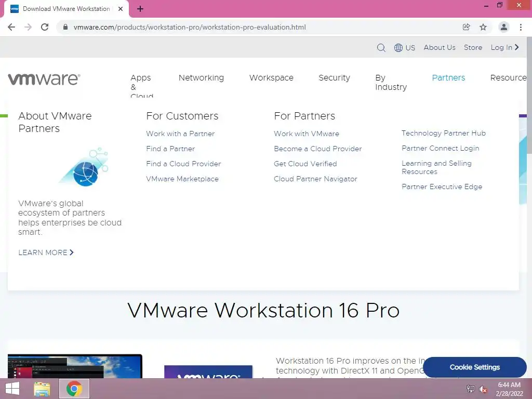The image size is (532, 399).
Task: Open Partner Connect Login link
Action: 440,148
